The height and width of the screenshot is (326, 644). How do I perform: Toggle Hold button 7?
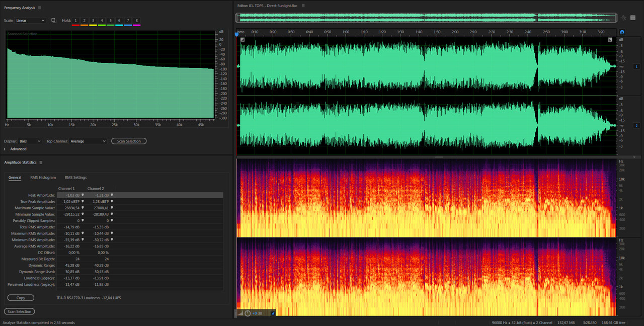(x=128, y=20)
